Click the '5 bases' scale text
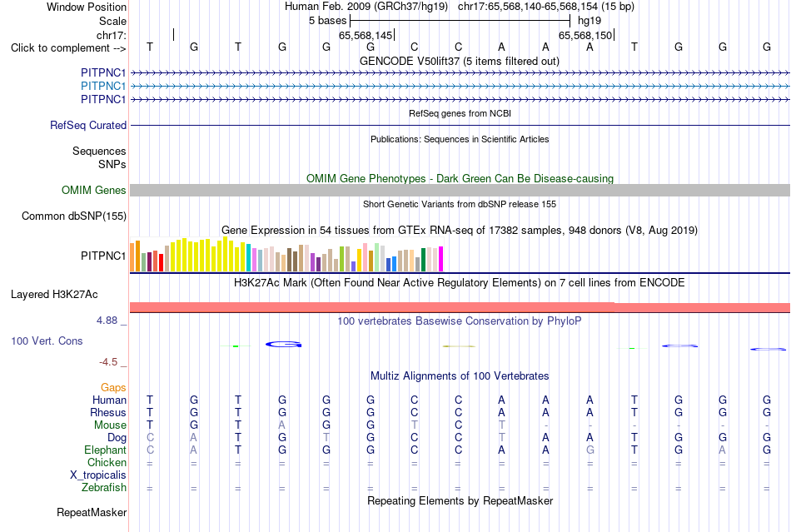The image size is (791, 532). (328, 21)
